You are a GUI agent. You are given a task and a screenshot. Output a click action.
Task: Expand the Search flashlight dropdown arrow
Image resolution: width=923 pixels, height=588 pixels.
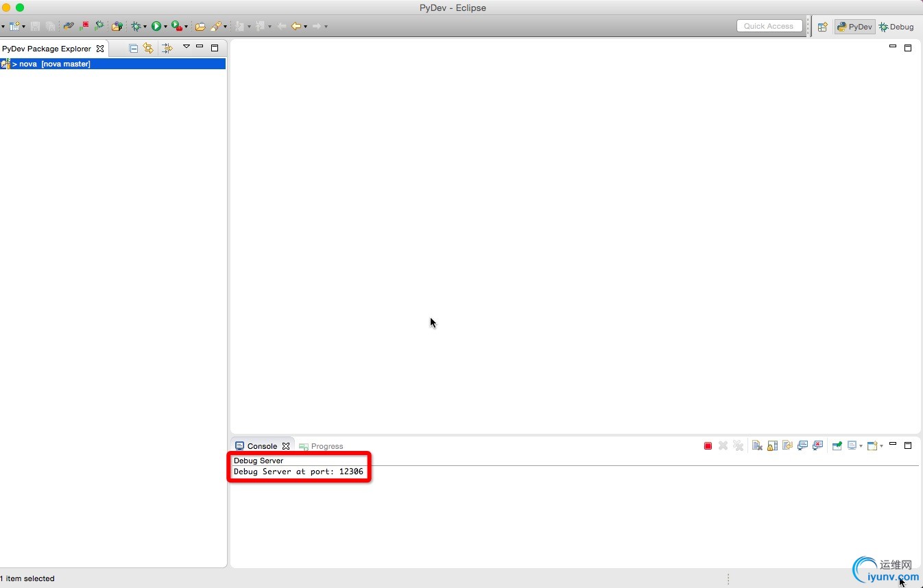[225, 27]
